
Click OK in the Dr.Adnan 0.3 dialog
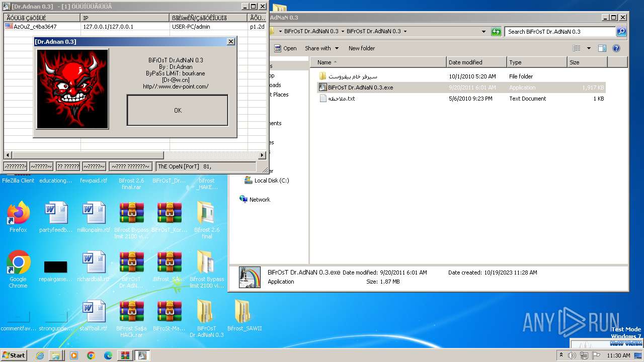(x=178, y=110)
